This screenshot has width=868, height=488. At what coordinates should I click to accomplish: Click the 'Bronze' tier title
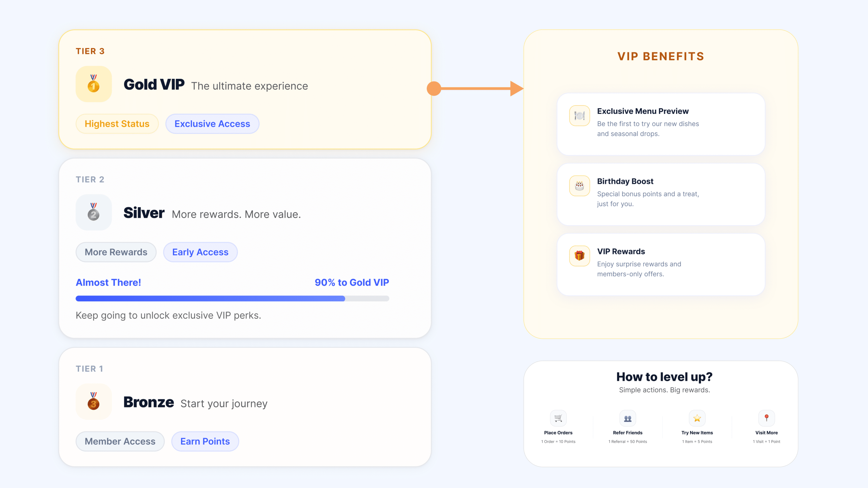149,402
